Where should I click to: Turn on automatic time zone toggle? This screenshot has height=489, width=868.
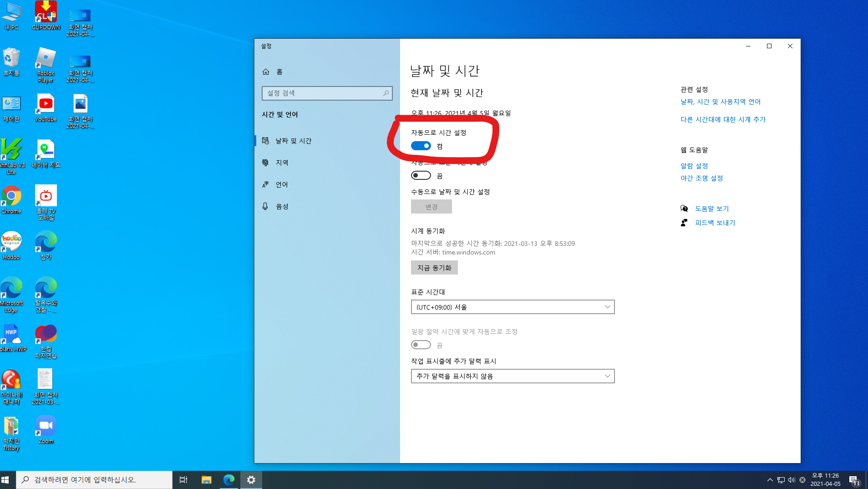(421, 175)
